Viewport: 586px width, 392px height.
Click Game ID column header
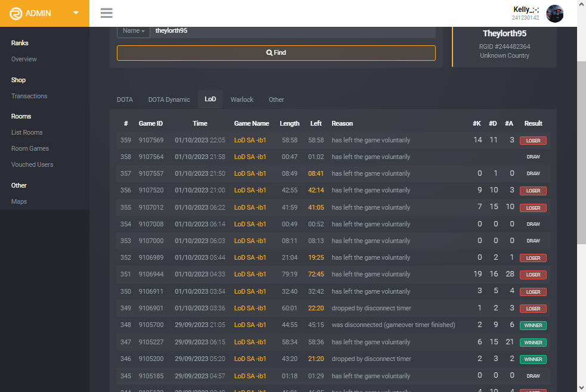(x=151, y=123)
